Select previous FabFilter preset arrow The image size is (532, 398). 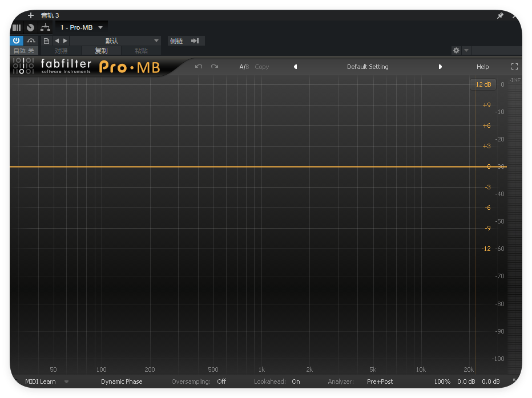click(x=296, y=67)
